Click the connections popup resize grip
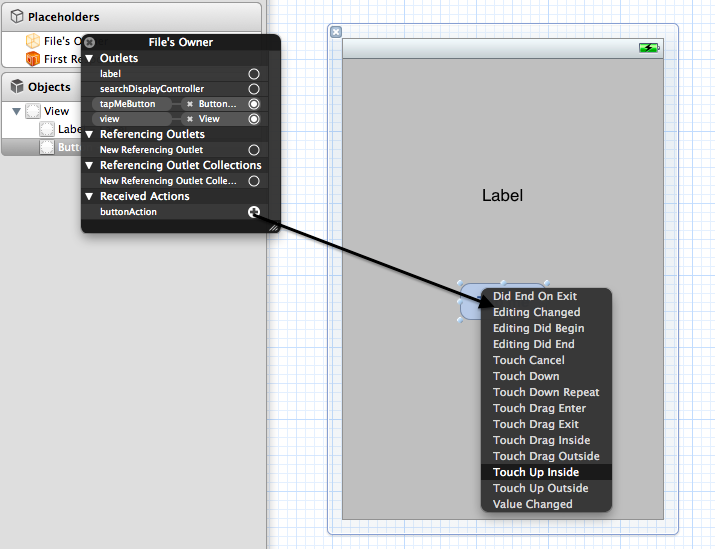The height and width of the screenshot is (549, 715). 274,228
